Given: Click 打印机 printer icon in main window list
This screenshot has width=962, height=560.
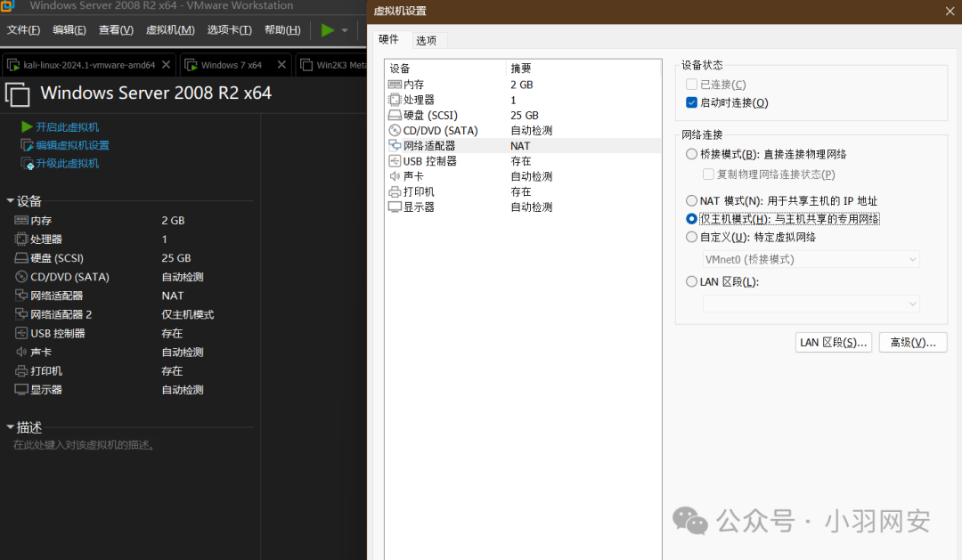Looking at the screenshot, I should (x=21, y=371).
